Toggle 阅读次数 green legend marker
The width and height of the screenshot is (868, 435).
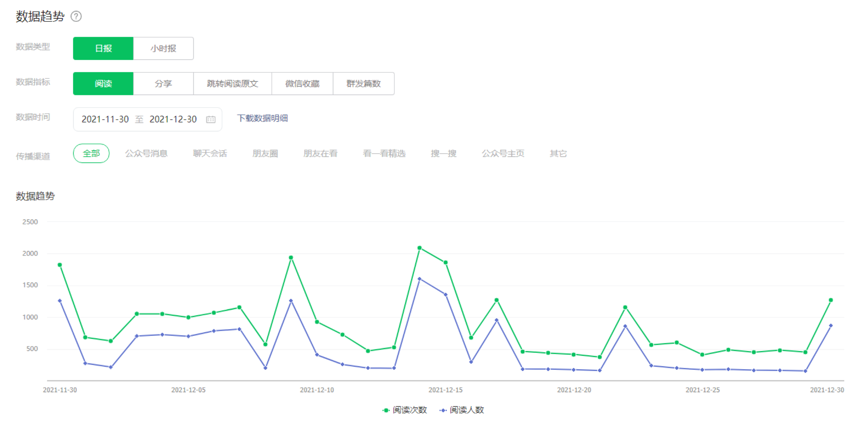click(x=386, y=410)
